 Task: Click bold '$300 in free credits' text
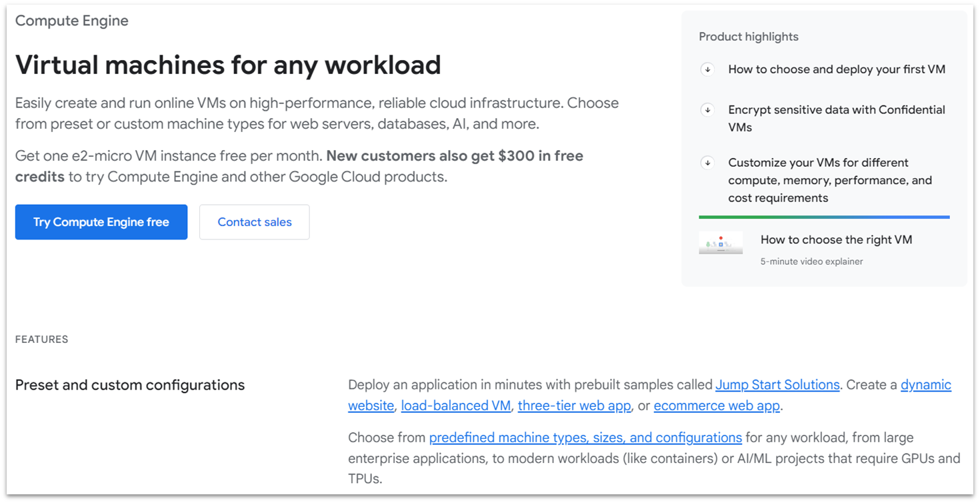[x=299, y=166]
